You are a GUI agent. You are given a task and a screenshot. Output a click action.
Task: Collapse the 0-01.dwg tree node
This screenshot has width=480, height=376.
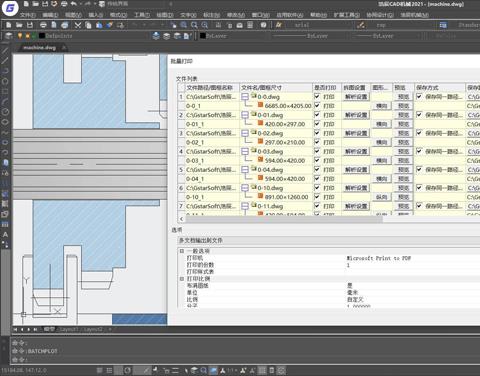pyautogui.click(x=245, y=115)
